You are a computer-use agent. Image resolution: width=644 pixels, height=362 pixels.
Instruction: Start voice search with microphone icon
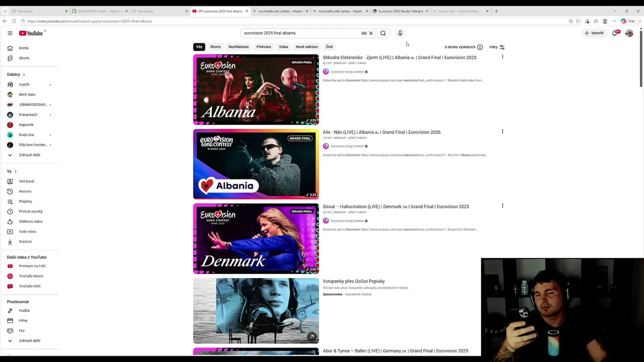coord(400,33)
